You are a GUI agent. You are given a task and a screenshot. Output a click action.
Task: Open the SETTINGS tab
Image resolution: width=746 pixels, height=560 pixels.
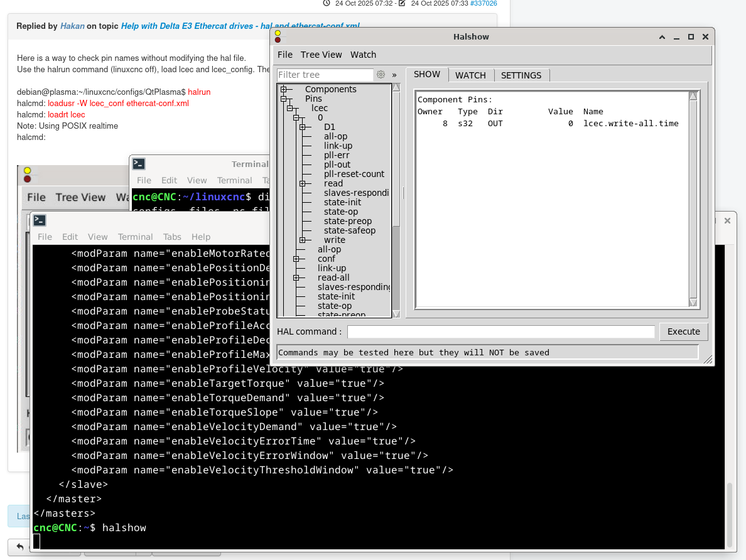521,75
